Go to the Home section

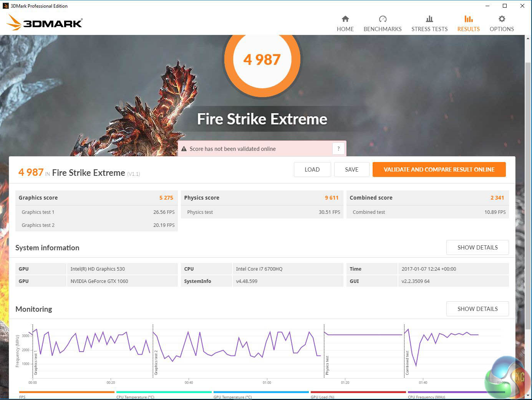(x=345, y=24)
